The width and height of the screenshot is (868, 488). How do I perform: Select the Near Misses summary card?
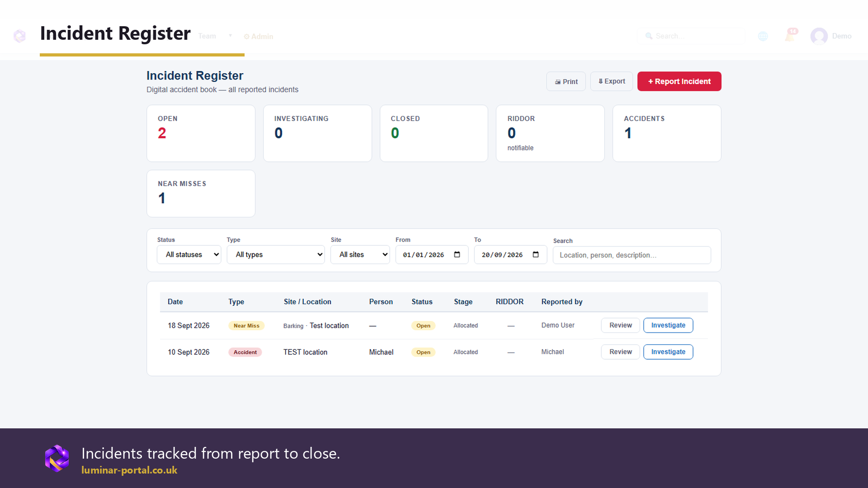[201, 193]
